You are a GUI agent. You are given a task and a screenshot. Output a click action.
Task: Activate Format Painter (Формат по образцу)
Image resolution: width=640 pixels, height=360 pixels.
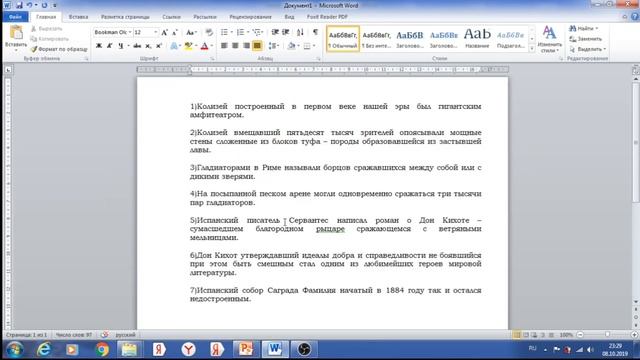[59, 49]
